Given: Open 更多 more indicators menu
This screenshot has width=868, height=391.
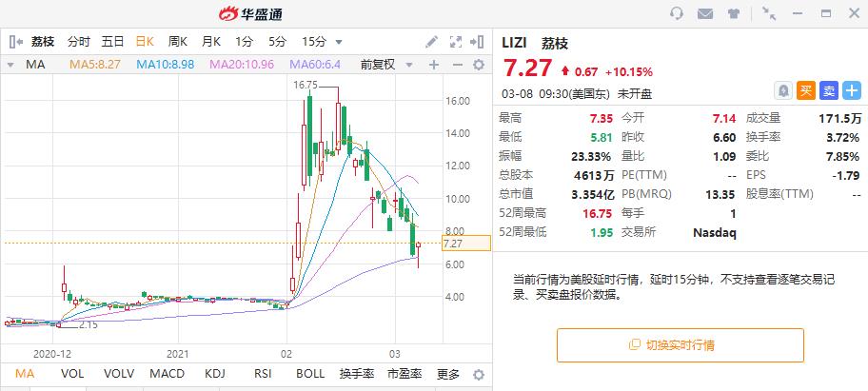Looking at the screenshot, I should (448, 375).
